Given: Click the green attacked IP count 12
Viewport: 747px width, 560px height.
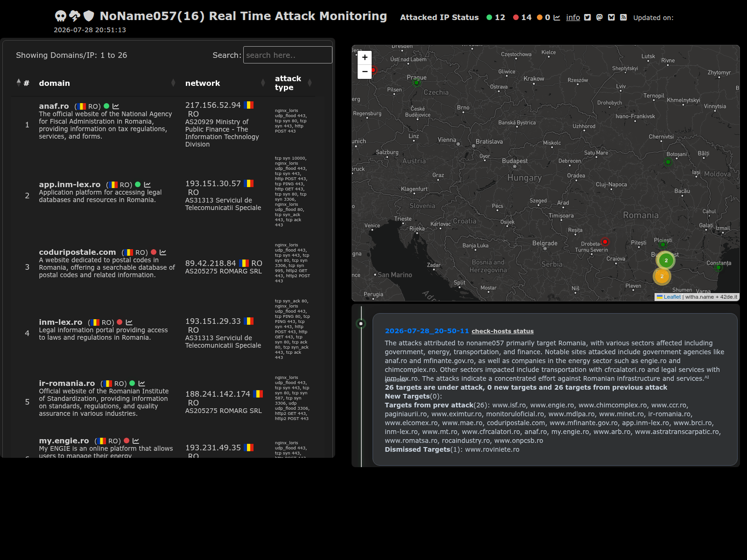Looking at the screenshot, I should (x=500, y=17).
